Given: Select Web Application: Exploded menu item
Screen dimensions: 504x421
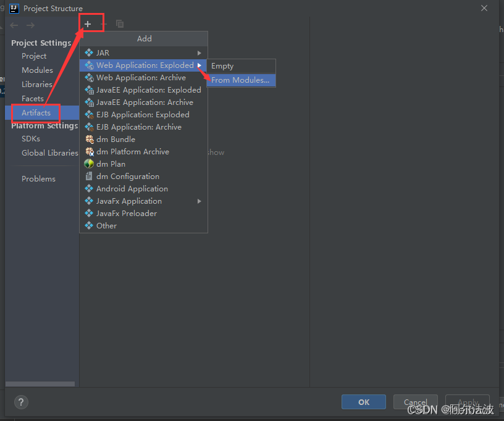Looking at the screenshot, I should [x=143, y=65].
